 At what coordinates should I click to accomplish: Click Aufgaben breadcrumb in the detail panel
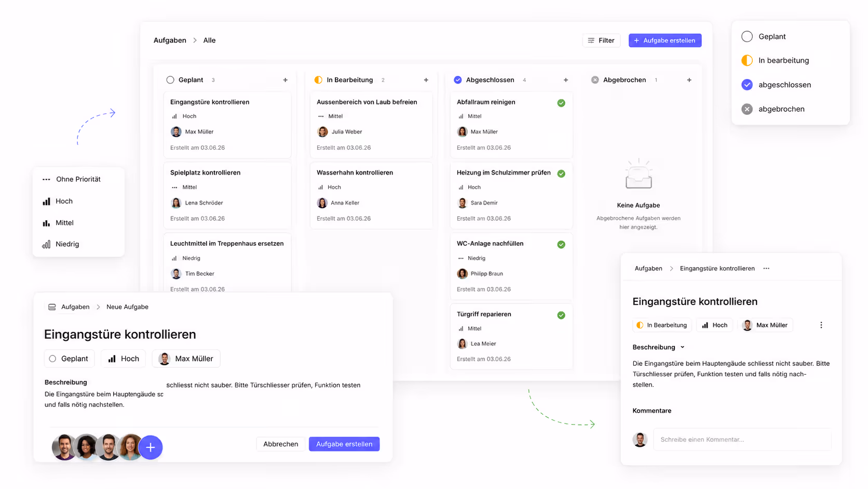[648, 269]
